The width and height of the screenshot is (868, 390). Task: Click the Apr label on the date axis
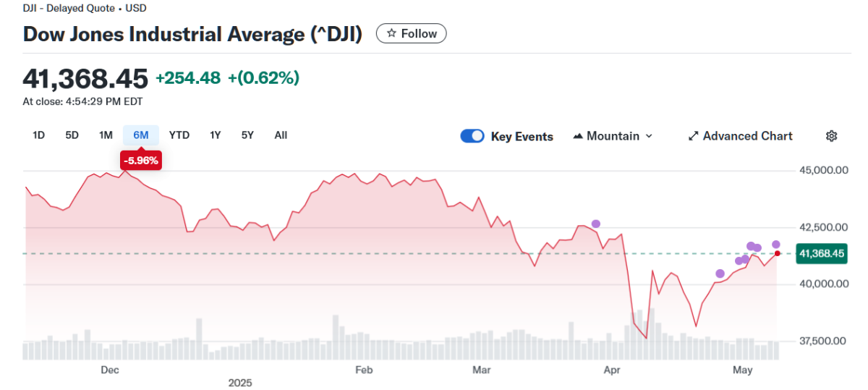tap(613, 370)
